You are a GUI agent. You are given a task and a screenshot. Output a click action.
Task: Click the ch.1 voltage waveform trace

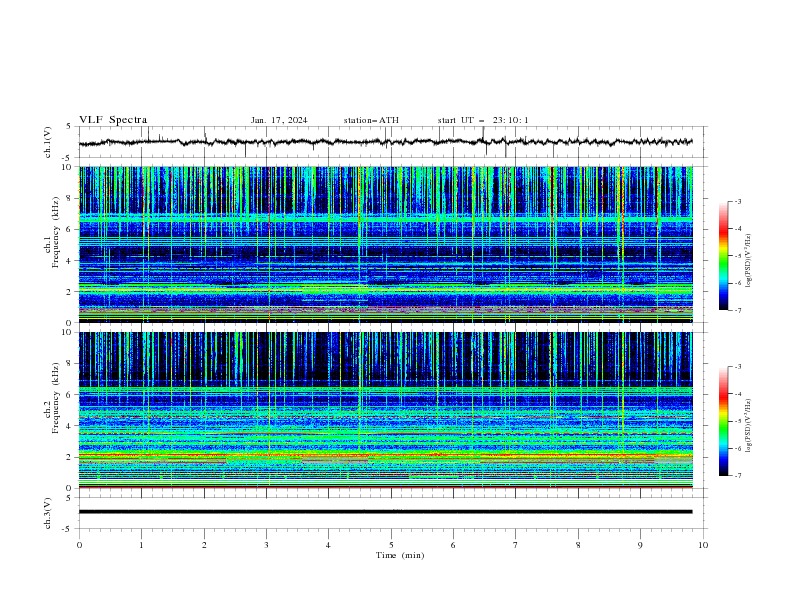click(x=386, y=142)
